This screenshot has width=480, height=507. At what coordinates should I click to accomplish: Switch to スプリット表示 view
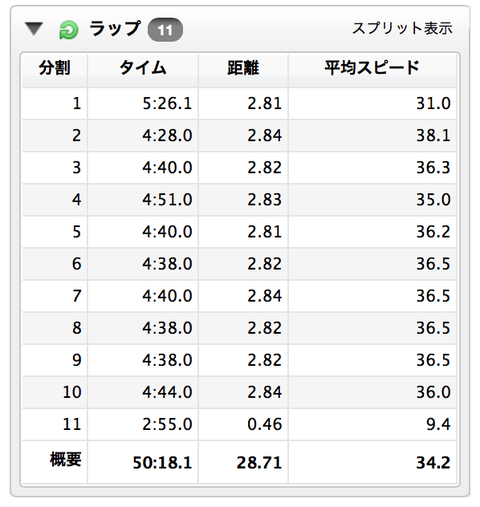[402, 28]
